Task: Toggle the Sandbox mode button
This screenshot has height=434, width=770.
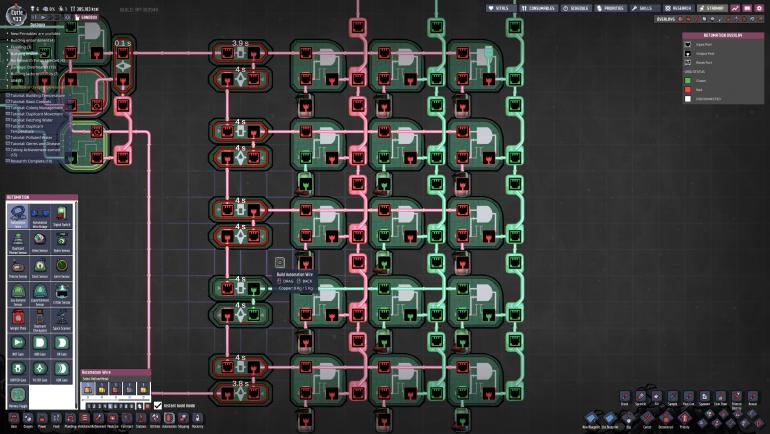Action: coord(86,17)
